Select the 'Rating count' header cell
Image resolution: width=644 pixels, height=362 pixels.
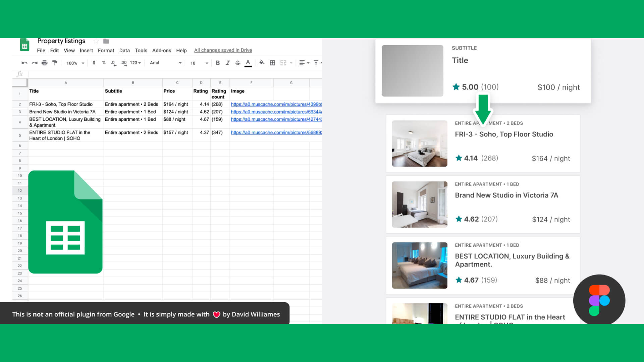[x=220, y=94]
